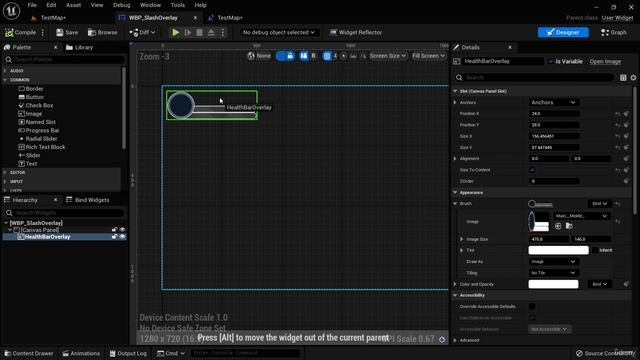Expand the Audio palette category

coord(5,71)
